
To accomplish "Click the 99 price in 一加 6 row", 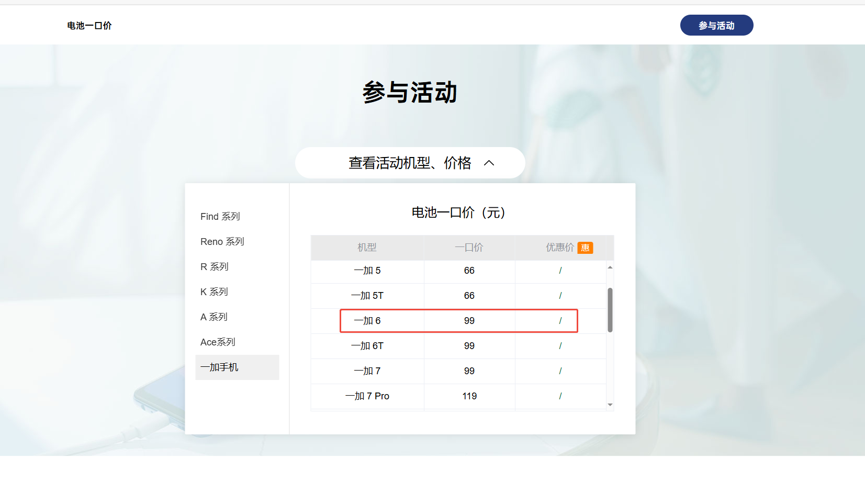I will 469,321.
